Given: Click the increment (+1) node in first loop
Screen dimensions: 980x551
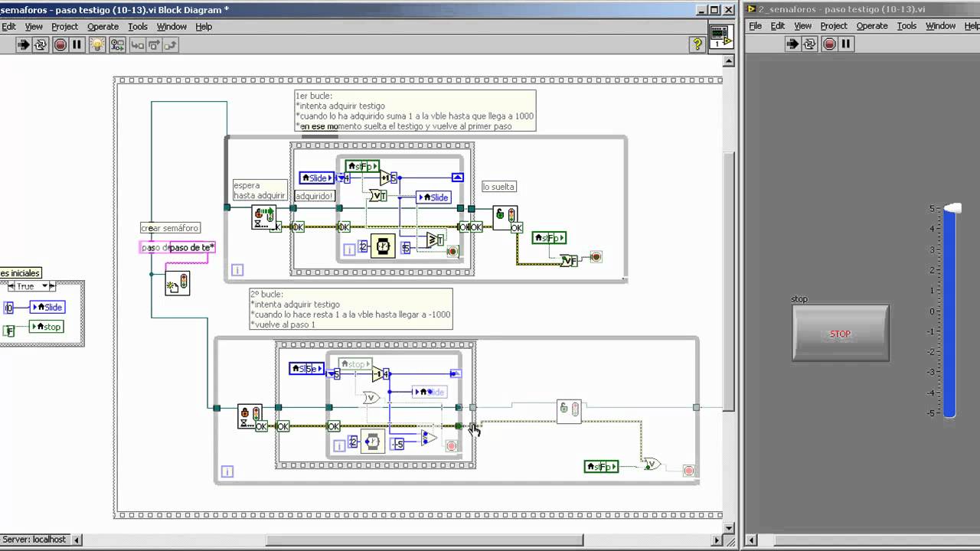Looking at the screenshot, I should pyautogui.click(x=386, y=178).
